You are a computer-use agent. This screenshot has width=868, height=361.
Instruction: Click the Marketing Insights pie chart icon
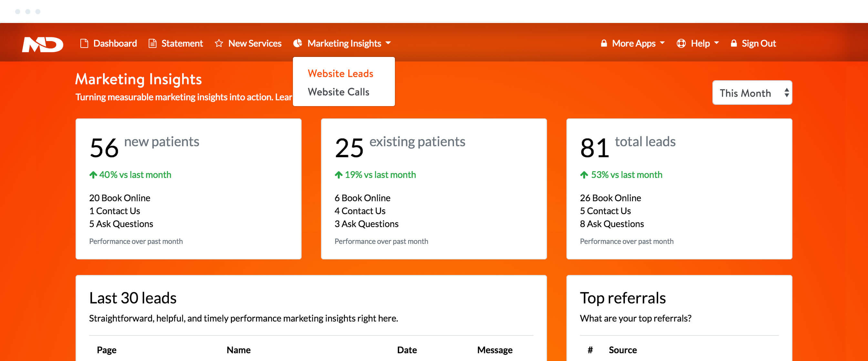[297, 43]
